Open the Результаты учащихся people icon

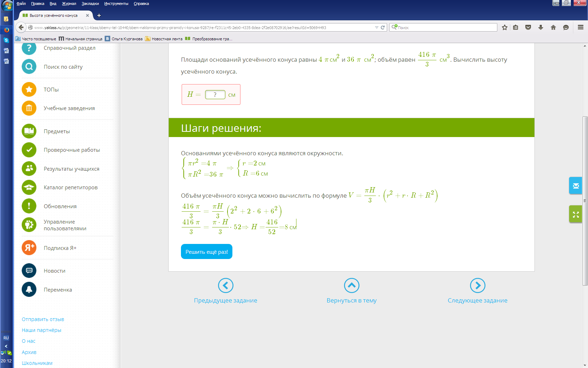click(29, 169)
